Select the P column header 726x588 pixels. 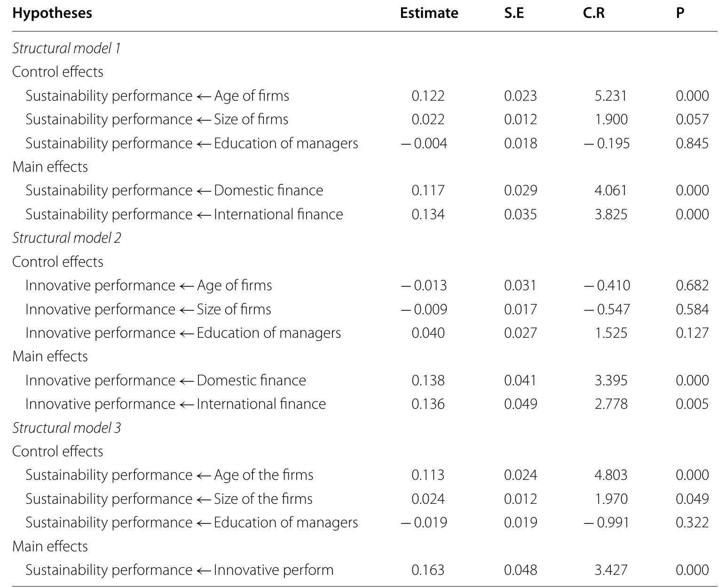coord(679,13)
